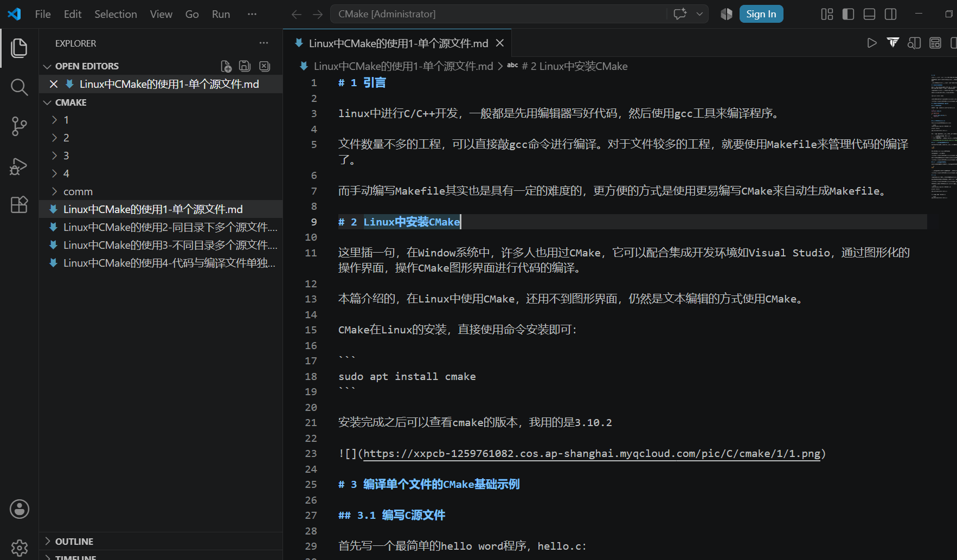Open the Explorer view in activity bar
This screenshot has height=560, width=957.
19,48
